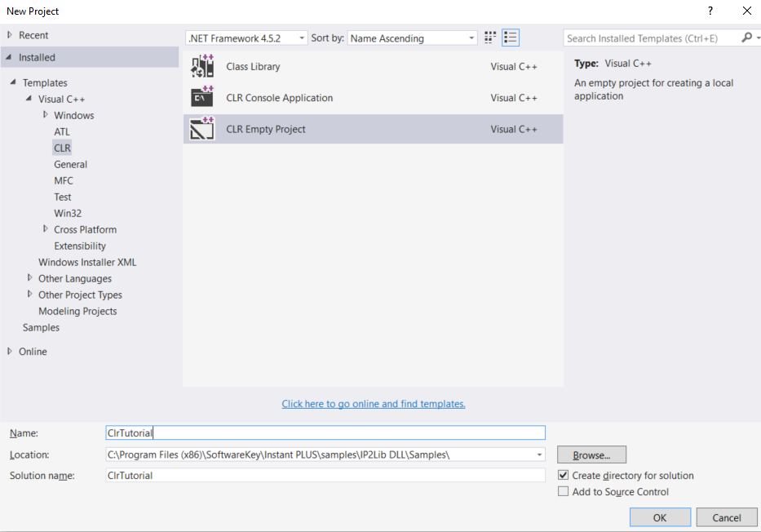This screenshot has height=532, width=761.
Task: Select the ATL template category
Action: pos(62,131)
